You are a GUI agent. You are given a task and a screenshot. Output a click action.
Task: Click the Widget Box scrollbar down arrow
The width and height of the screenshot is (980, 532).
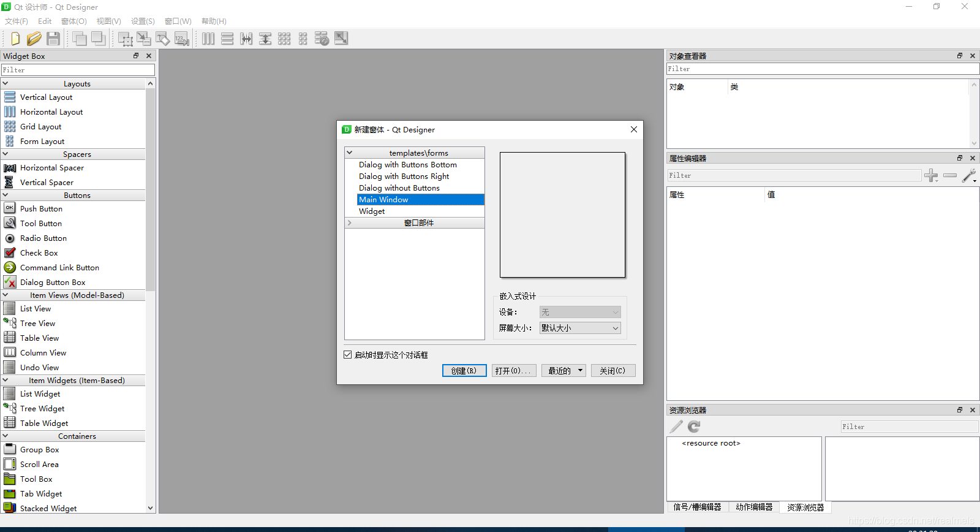[x=151, y=508]
